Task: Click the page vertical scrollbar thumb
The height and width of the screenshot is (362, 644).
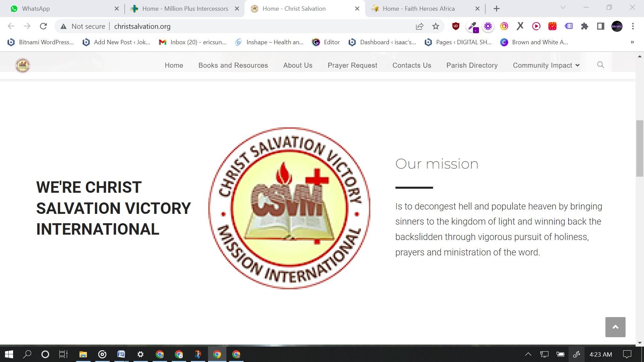Action: (640, 148)
